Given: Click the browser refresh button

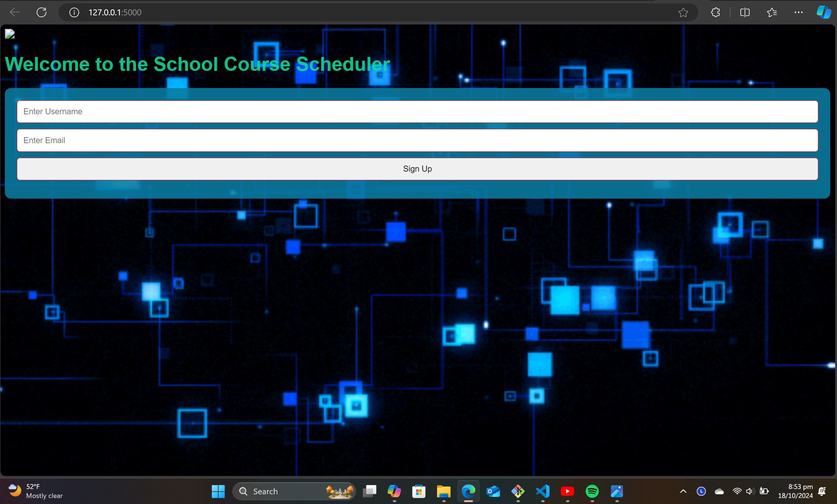Looking at the screenshot, I should (x=42, y=12).
